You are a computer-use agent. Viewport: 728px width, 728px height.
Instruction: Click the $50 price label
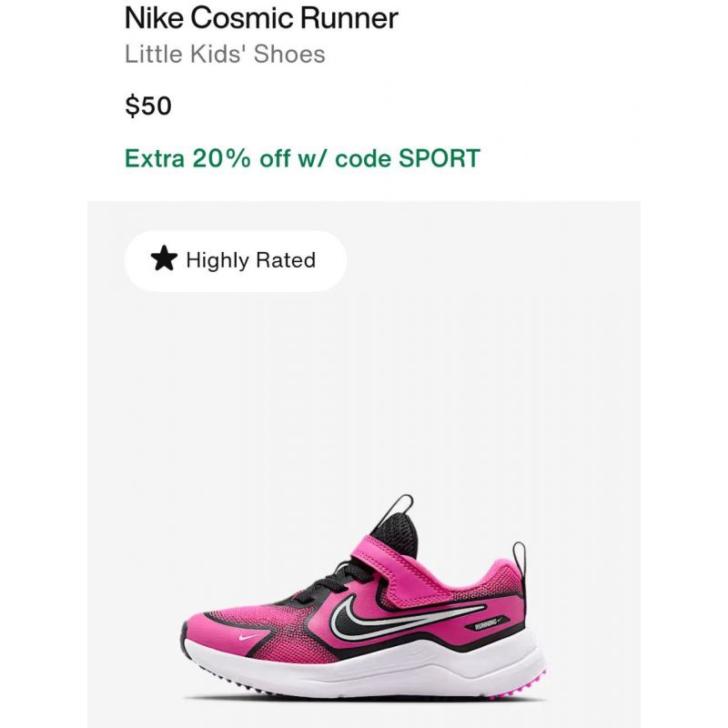click(148, 106)
